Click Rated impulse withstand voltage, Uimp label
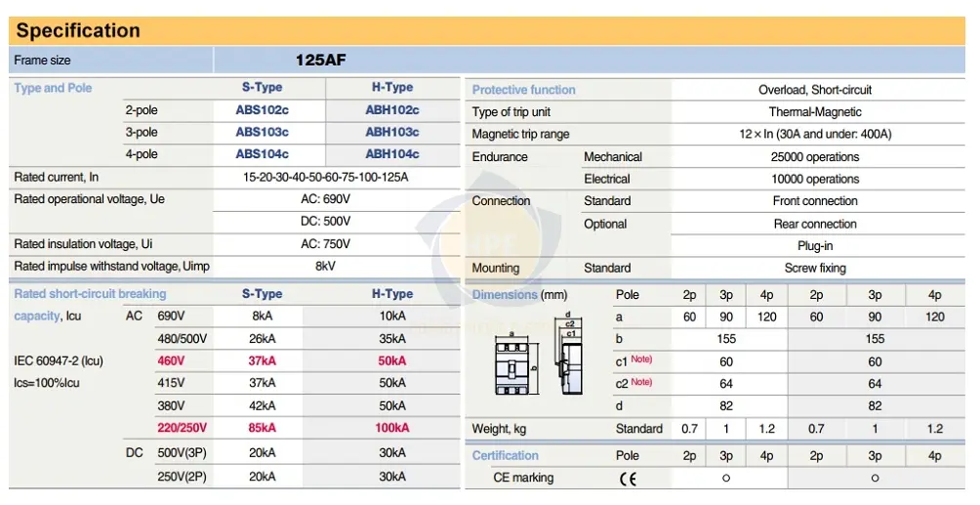Screen dimensions: 980x505 (x=112, y=266)
